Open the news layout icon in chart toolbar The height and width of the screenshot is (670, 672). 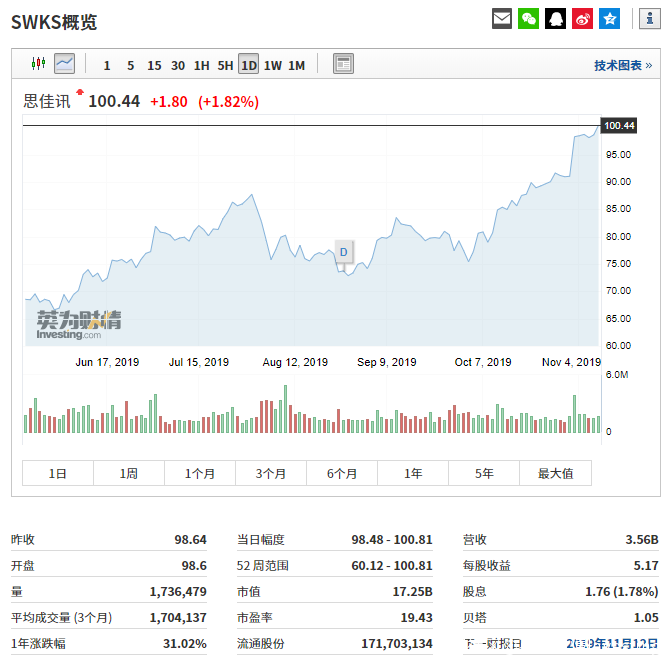tap(343, 64)
